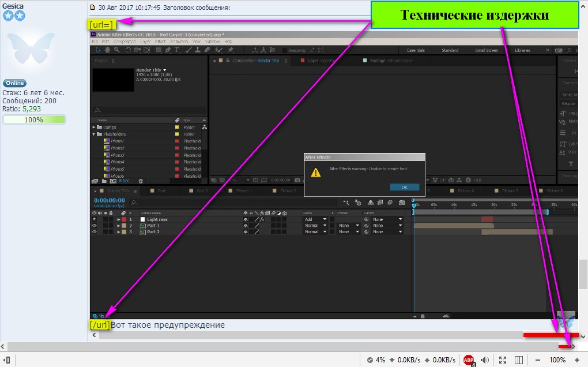Click the post document icon next to date
The height and width of the screenshot is (367, 588).
coord(93,8)
